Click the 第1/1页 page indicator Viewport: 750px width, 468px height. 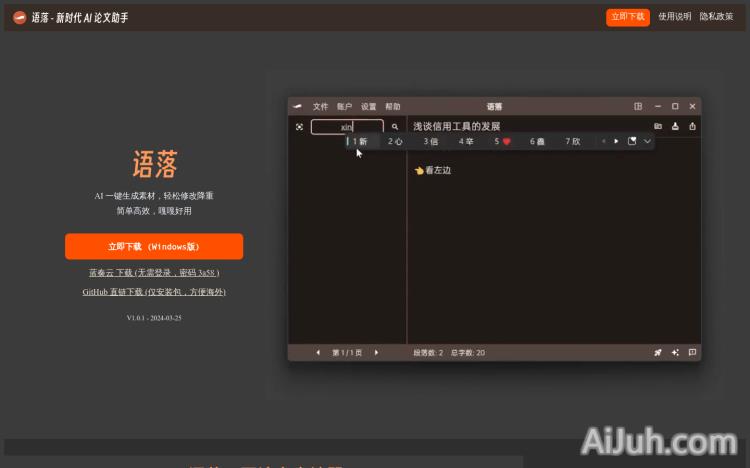[x=347, y=353]
